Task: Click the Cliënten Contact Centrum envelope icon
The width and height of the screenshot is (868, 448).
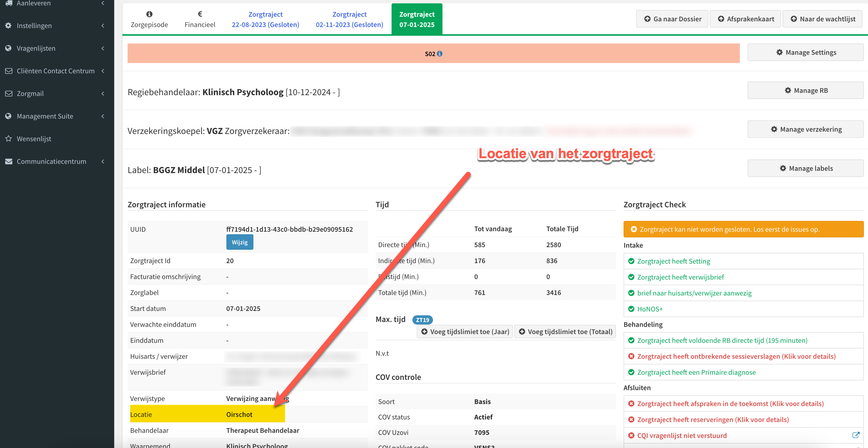Action: tap(8, 71)
